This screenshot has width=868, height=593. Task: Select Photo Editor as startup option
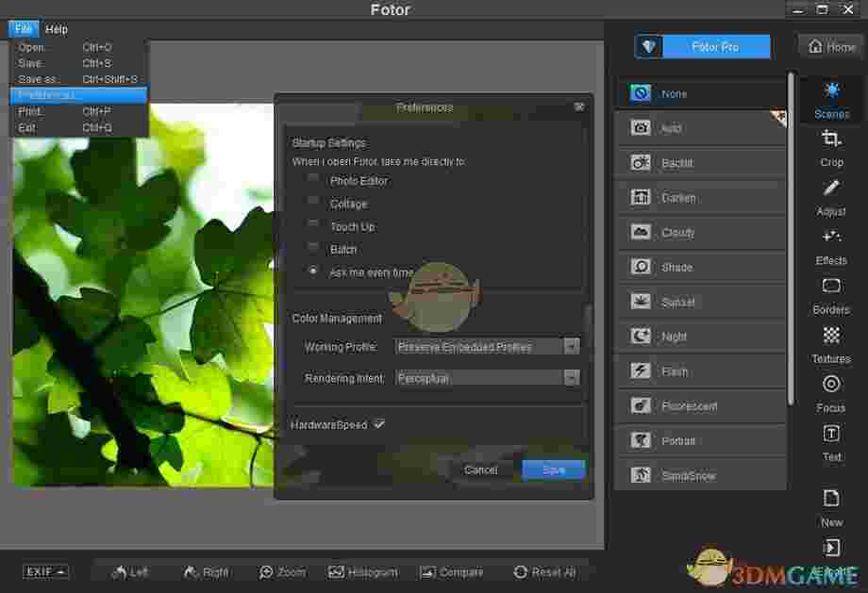(x=313, y=180)
